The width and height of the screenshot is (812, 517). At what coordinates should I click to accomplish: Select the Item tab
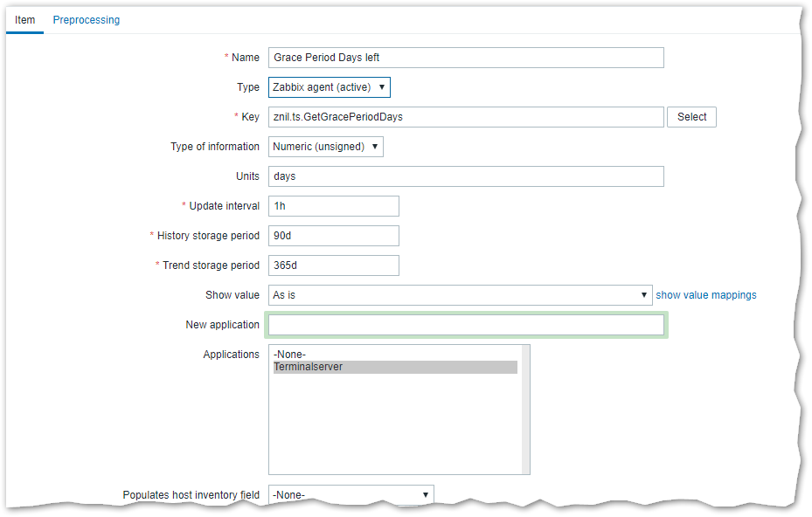click(24, 20)
